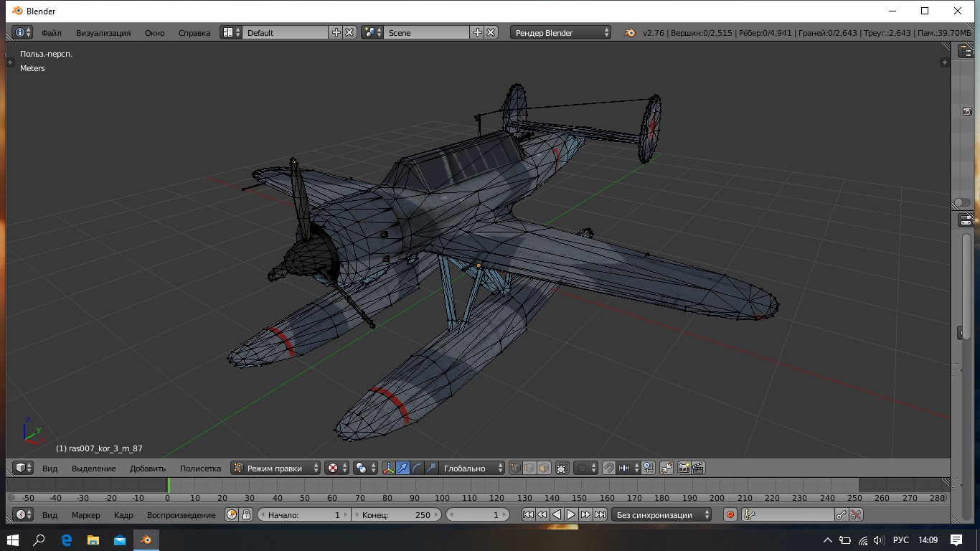The image size is (980, 551).
Task: Click the delete keyframe icon
Action: click(855, 514)
